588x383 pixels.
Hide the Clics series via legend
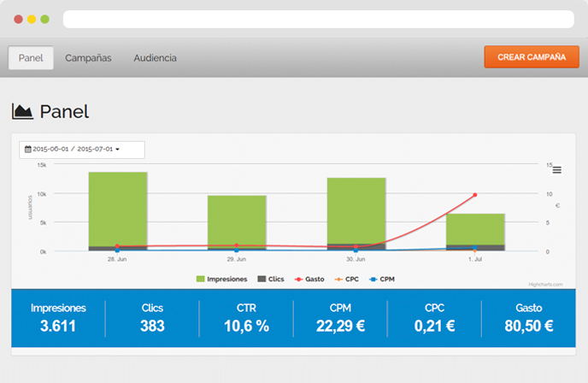tap(269, 279)
